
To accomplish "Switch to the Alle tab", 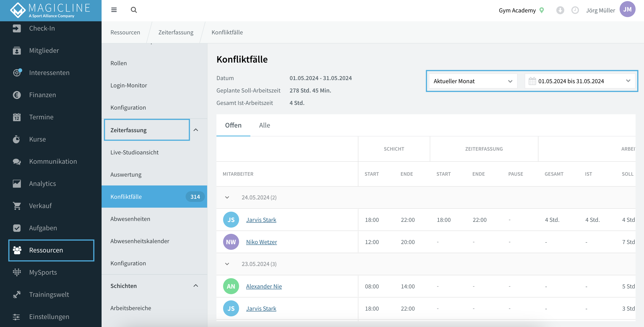I will coord(265,125).
